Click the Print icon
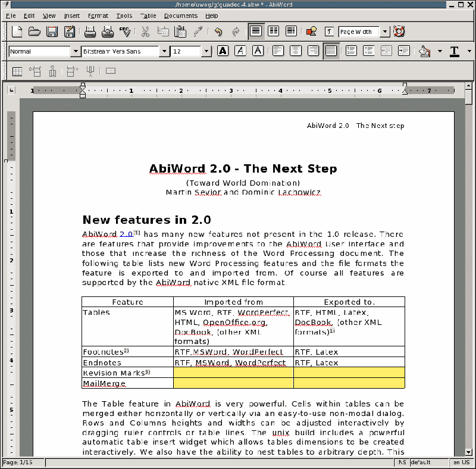This screenshot has width=476, height=469. 90,32
